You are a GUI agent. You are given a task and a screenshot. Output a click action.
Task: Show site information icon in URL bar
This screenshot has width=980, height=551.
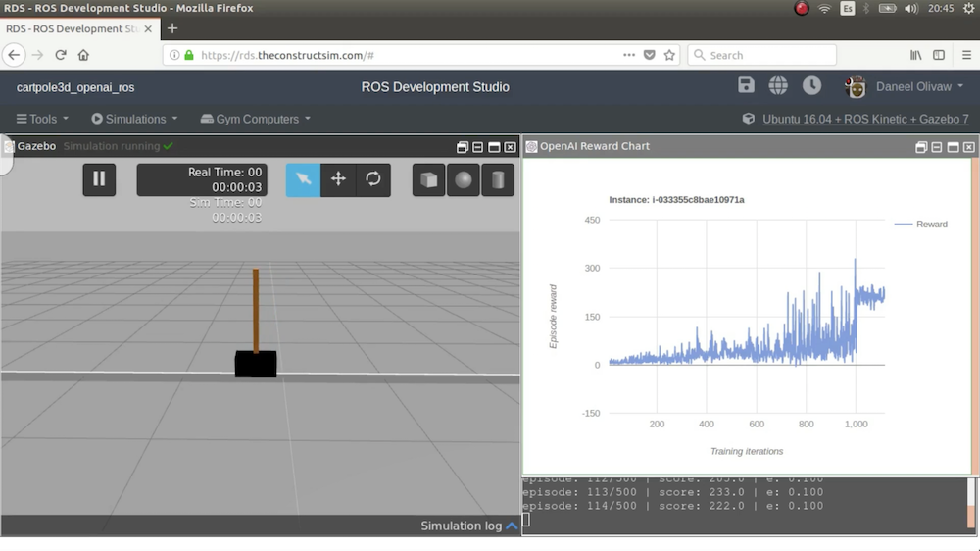(x=175, y=55)
